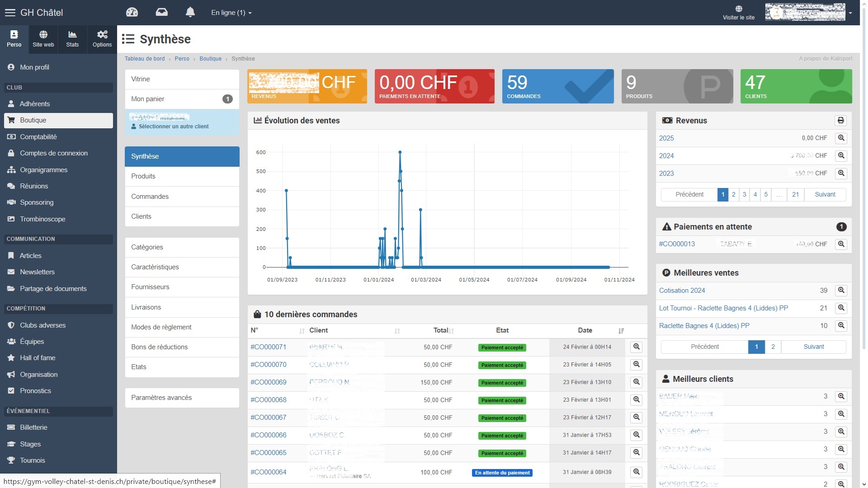868x488 pixels.
Task: View details of 2024 revenue magnifier icon
Action: pos(841,156)
